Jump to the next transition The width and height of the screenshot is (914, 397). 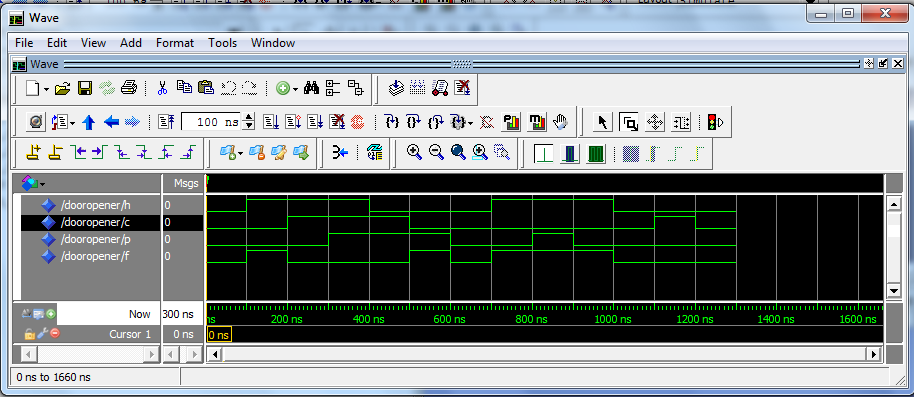(100, 153)
